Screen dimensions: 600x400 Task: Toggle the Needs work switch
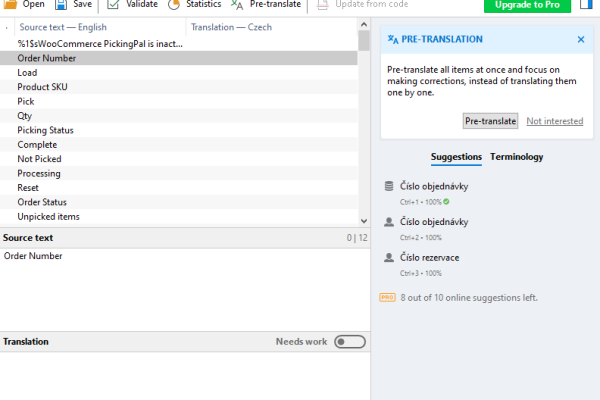point(349,342)
